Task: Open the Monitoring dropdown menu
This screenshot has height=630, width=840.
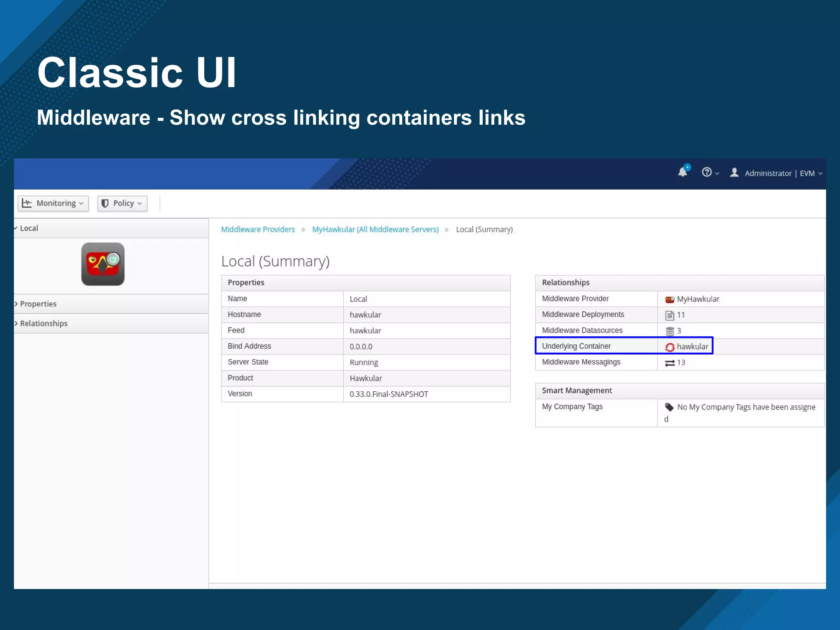Action: [53, 203]
